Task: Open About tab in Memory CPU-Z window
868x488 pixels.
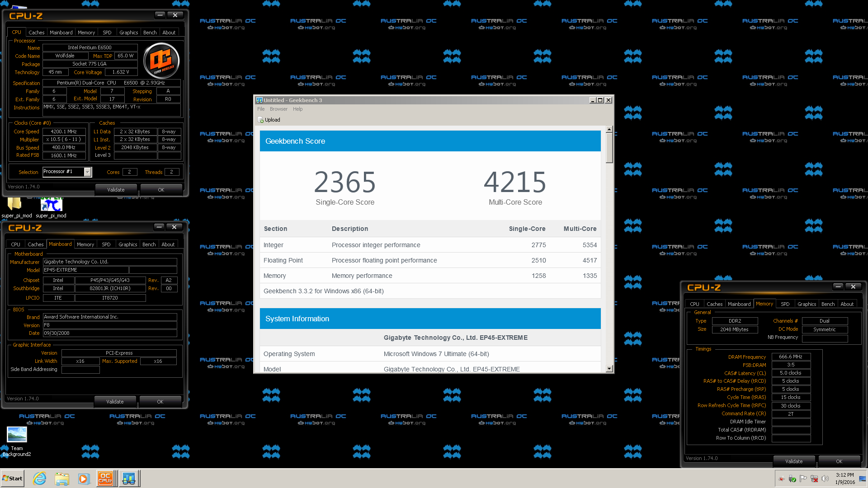Action: click(847, 304)
